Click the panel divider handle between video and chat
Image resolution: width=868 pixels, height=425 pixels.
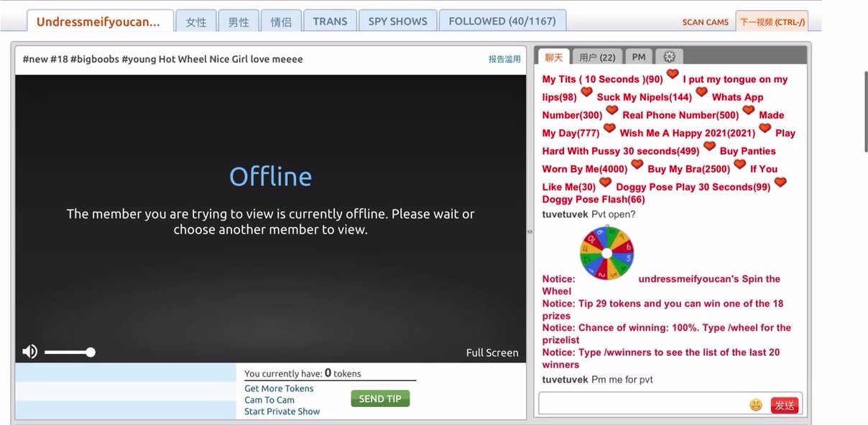tap(530, 231)
